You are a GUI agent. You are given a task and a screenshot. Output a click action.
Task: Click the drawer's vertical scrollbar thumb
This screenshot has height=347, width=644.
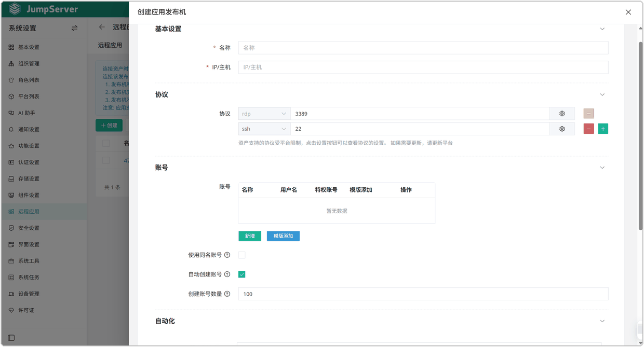pyautogui.click(x=640, y=135)
